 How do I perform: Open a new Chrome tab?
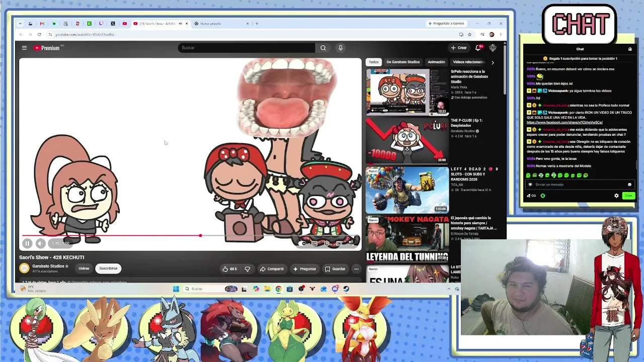tap(257, 24)
